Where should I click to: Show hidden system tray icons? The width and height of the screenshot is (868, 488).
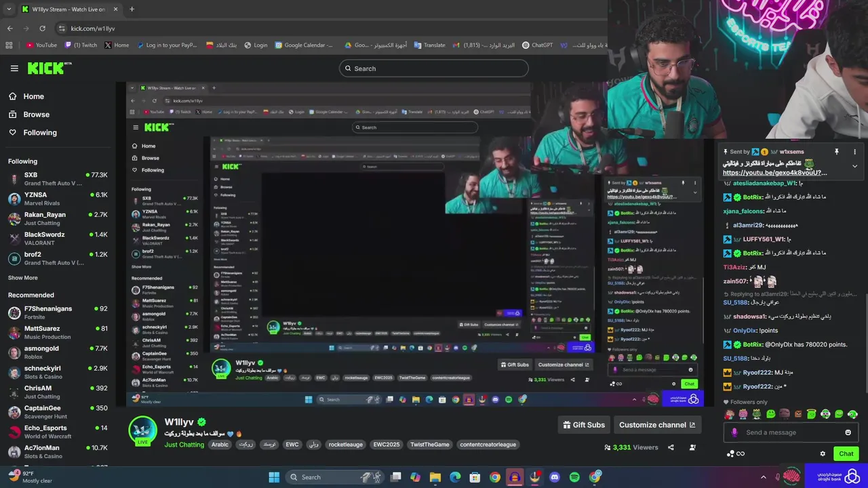[x=763, y=477]
